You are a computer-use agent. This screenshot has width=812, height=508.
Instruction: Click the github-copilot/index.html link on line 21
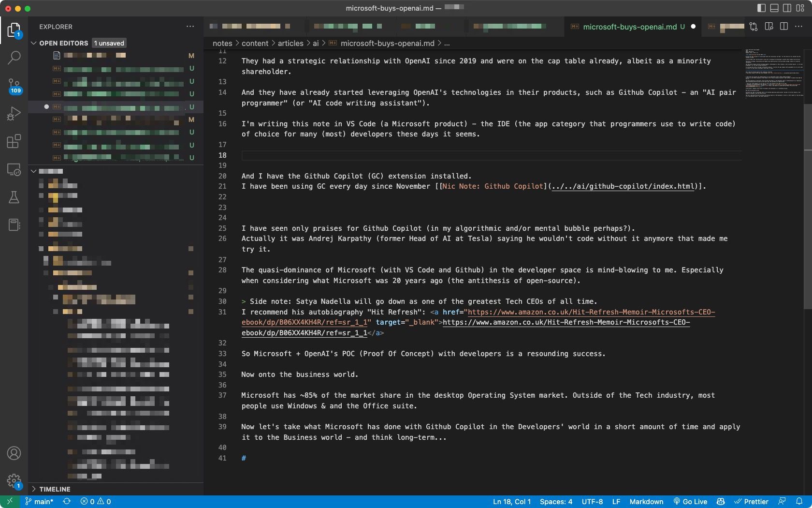(x=623, y=186)
